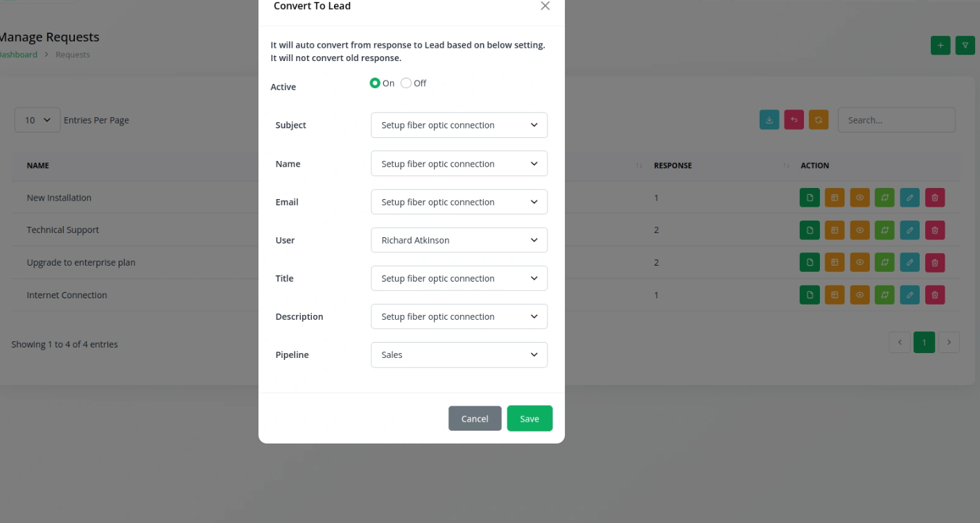
Task: Click the Save button
Action: (530, 418)
